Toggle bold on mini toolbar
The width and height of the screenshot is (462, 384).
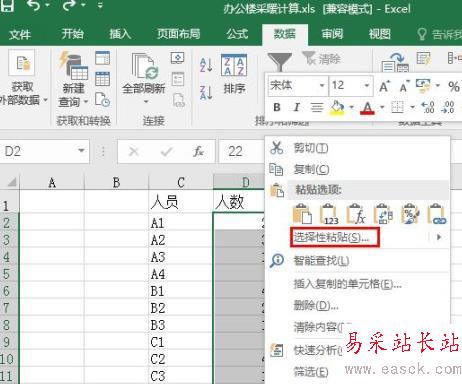(x=277, y=107)
